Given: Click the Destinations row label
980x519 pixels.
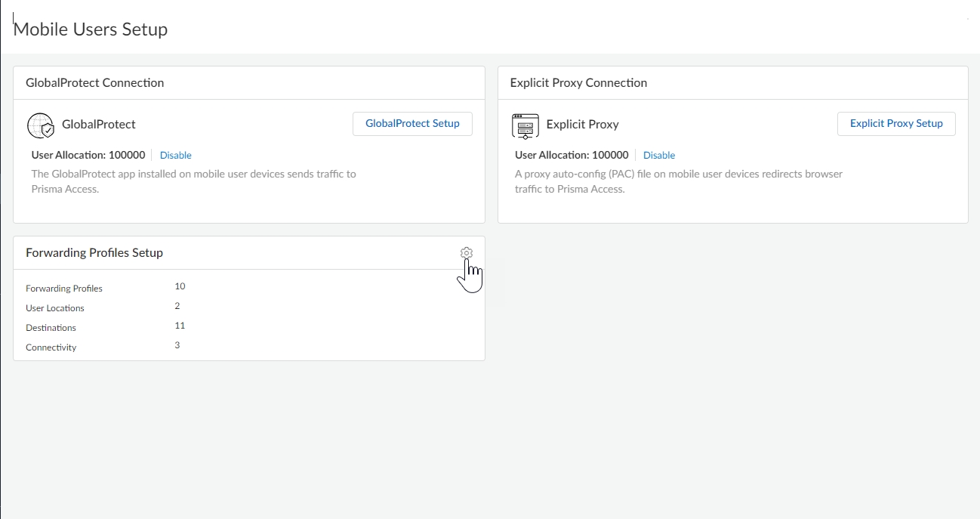Looking at the screenshot, I should (51, 328).
